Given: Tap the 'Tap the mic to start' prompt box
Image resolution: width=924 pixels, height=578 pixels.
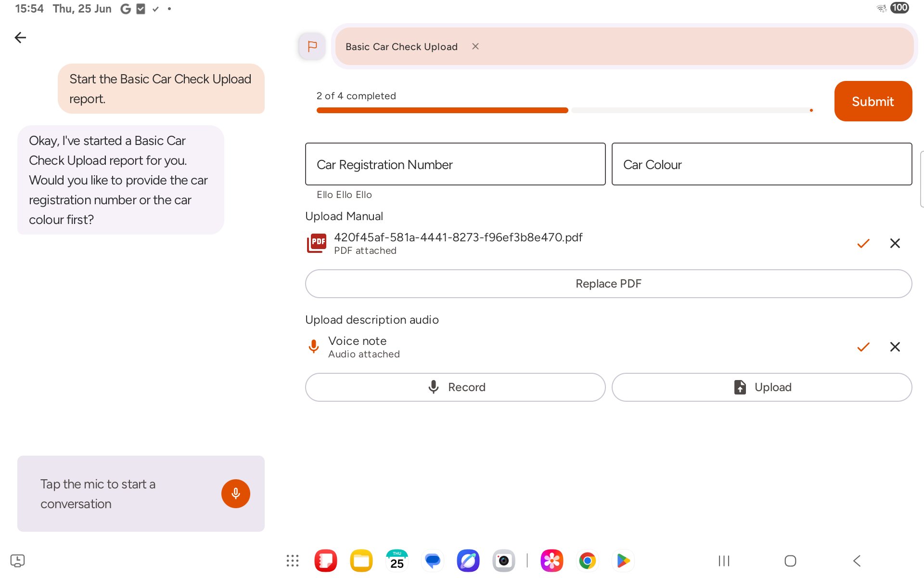Looking at the screenshot, I should (x=141, y=494).
